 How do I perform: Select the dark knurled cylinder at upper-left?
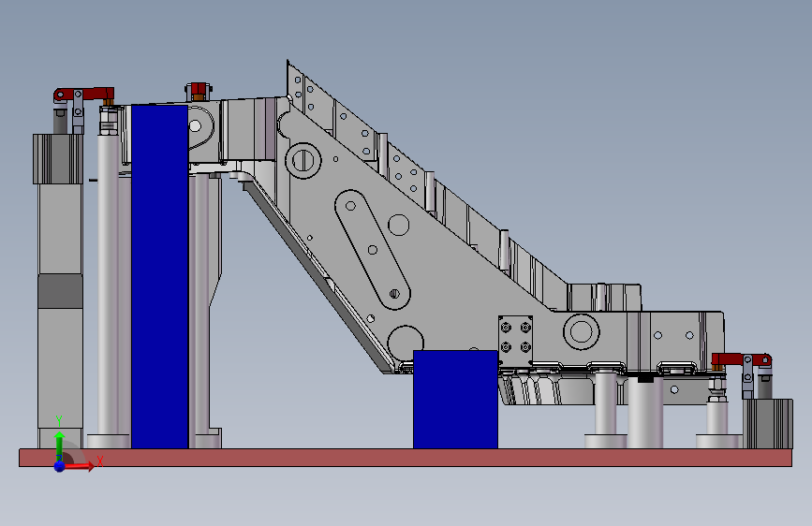pyautogui.click(x=58, y=159)
